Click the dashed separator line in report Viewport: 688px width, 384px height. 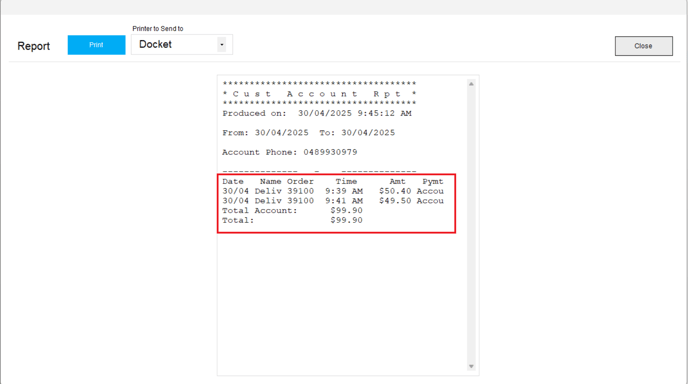pos(319,171)
